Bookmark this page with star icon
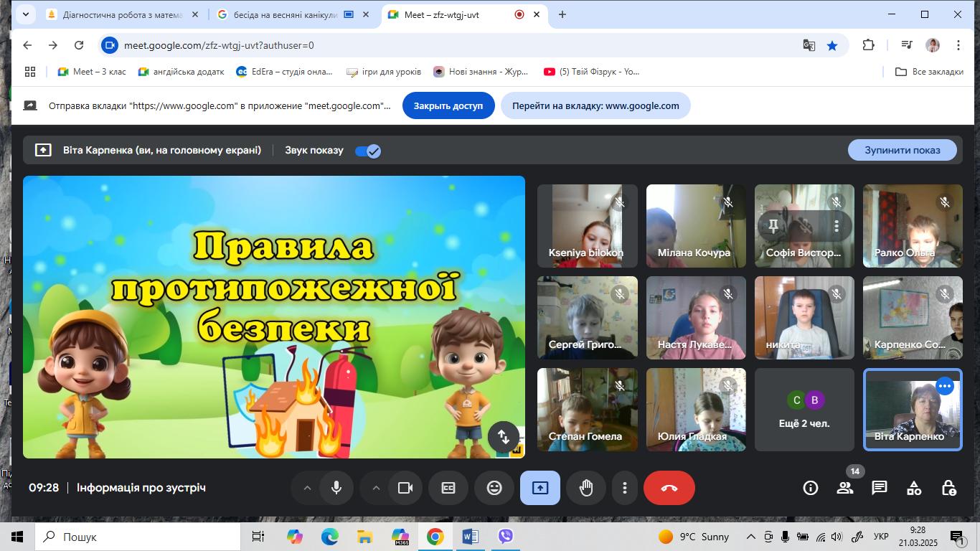 (x=832, y=45)
